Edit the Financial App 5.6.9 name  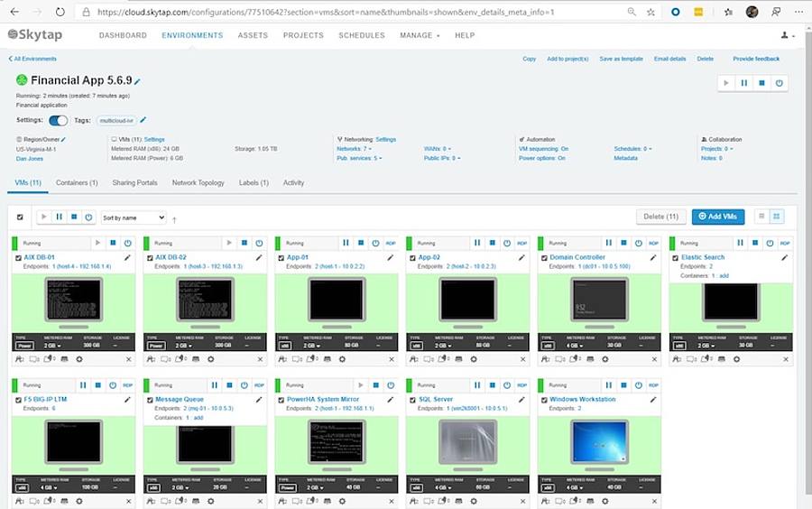point(137,81)
